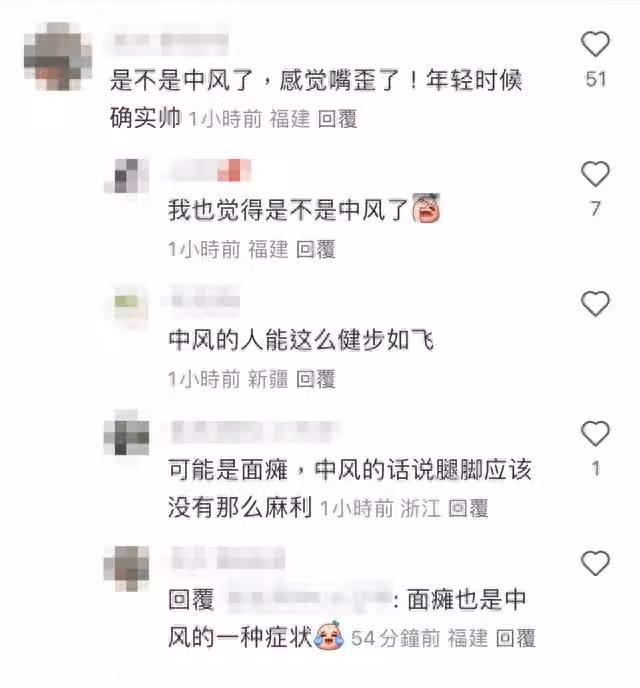Tap the crying emoji in the second comment
This screenshot has width=640, height=688.
(426, 208)
